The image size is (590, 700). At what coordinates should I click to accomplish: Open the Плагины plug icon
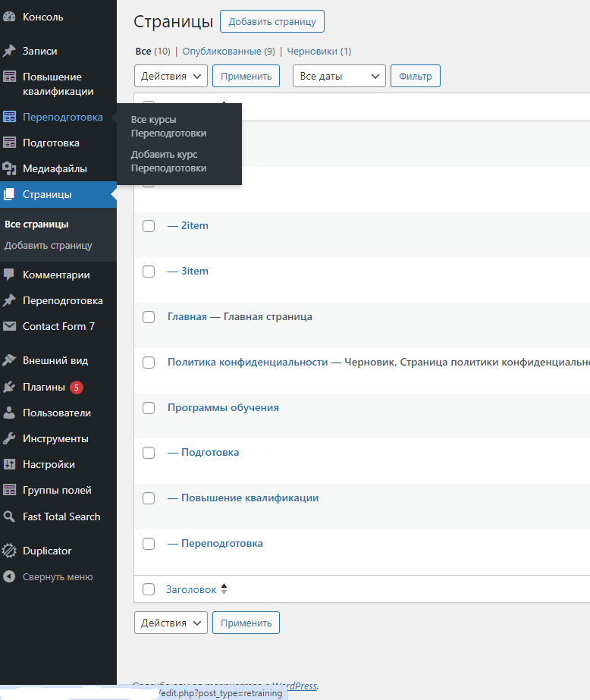point(9,387)
